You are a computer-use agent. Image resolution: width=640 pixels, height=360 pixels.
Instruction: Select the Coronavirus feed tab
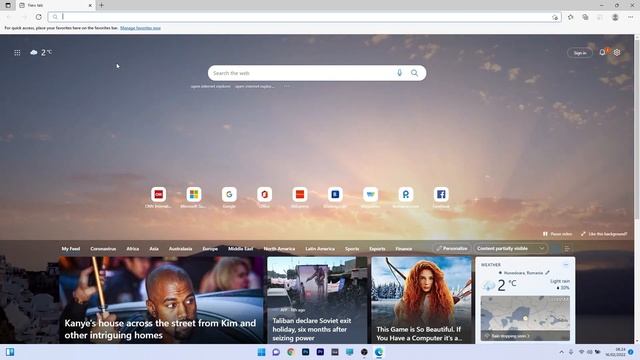(103, 249)
